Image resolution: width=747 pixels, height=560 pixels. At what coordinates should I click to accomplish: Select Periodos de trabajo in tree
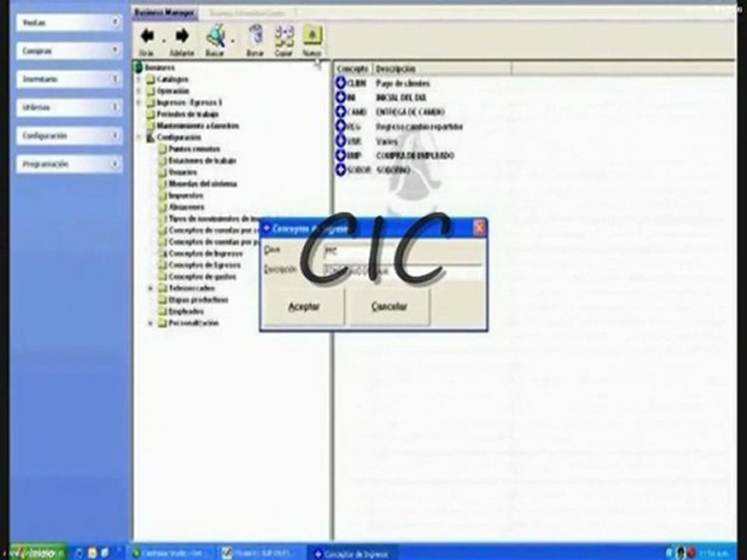[188, 114]
